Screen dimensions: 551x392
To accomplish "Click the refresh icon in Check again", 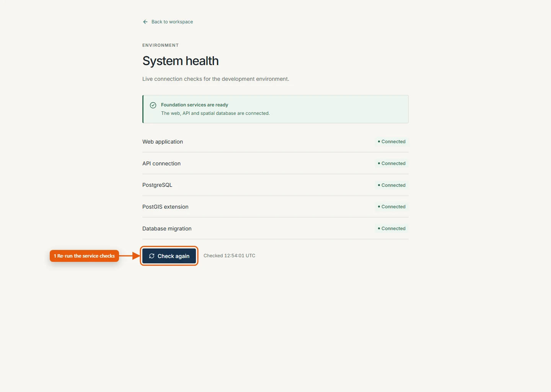I will [152, 256].
